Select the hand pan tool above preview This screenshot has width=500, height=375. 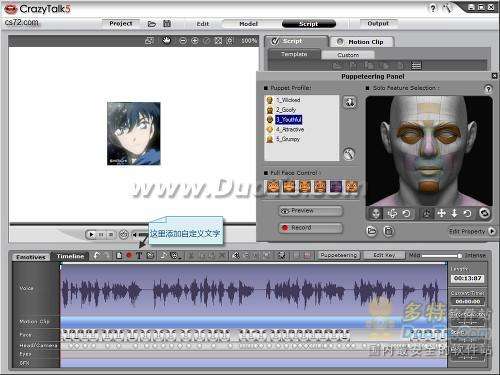166,41
